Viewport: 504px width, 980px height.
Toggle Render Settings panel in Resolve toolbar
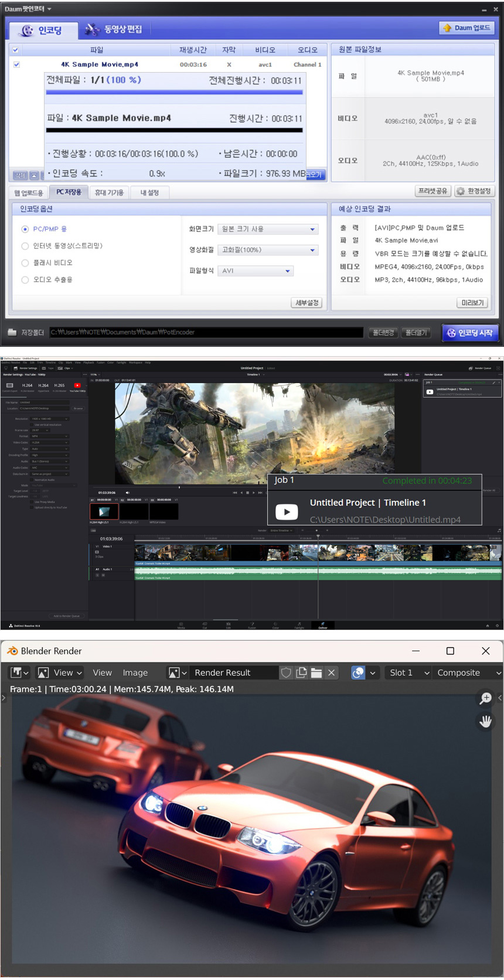click(x=25, y=368)
